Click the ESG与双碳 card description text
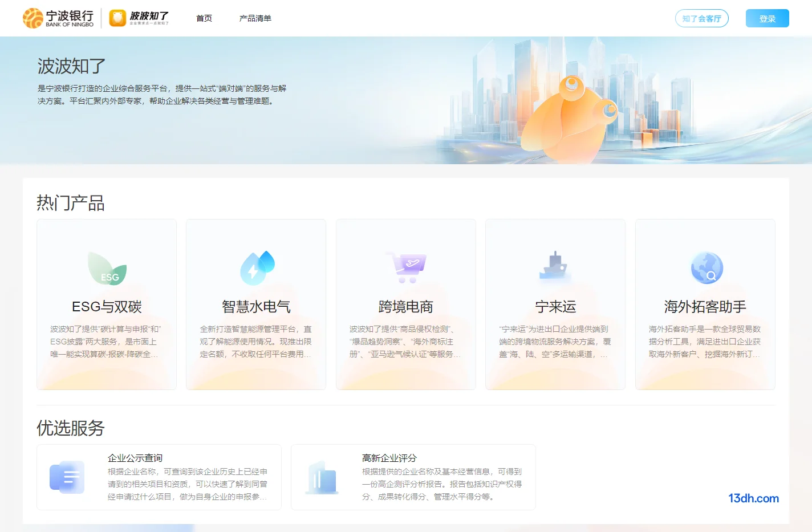Image resolution: width=812 pixels, height=532 pixels. tap(105, 342)
